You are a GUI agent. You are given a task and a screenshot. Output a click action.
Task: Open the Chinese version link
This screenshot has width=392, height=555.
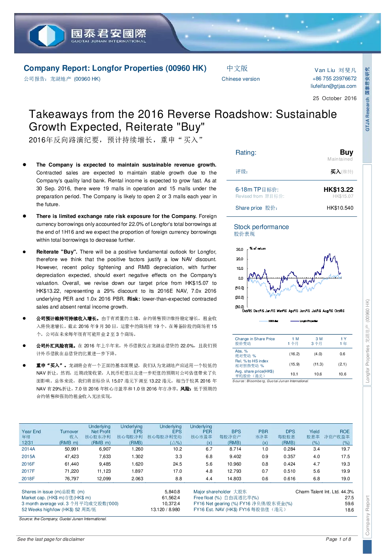241,79
